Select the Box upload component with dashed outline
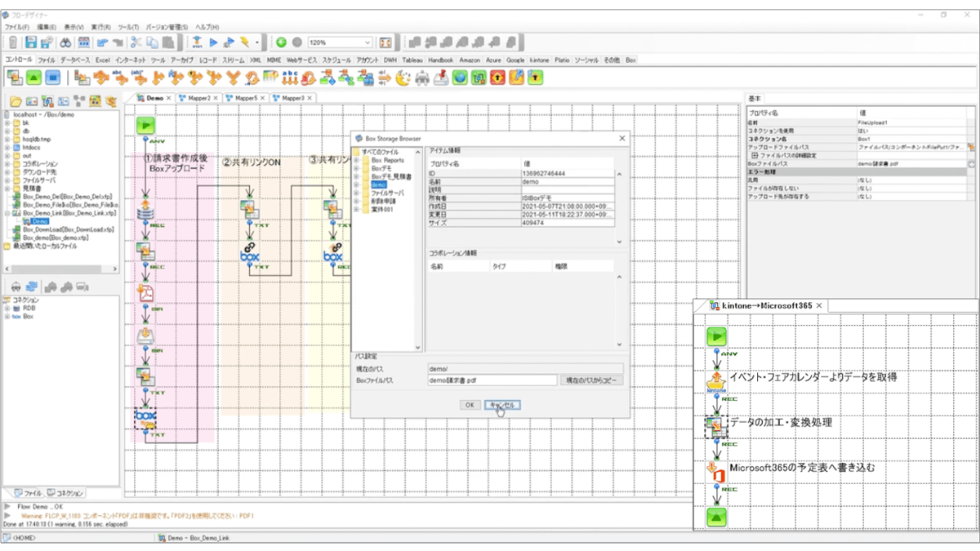The height and width of the screenshot is (551, 980). pos(145,418)
